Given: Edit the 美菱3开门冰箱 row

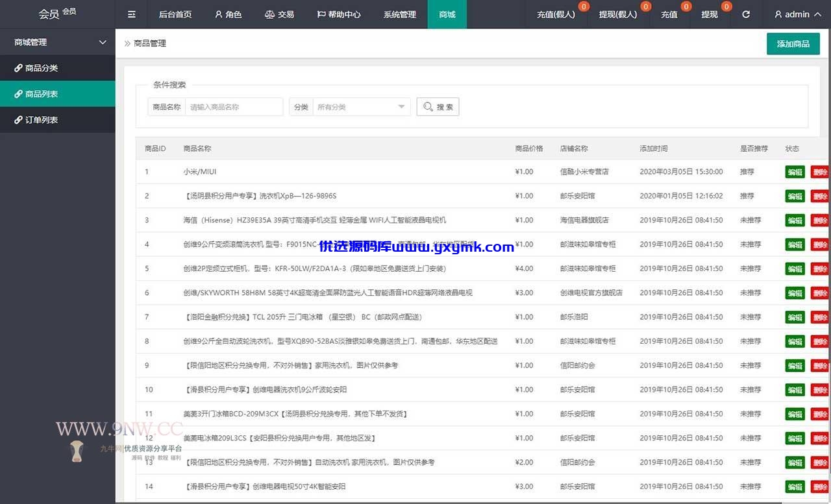Looking at the screenshot, I should point(795,414).
